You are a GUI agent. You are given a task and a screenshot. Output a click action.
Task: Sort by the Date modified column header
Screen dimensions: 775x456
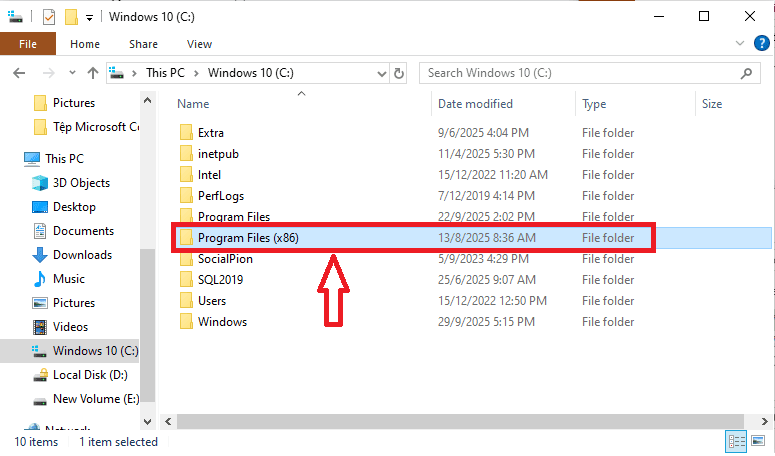pyautogui.click(x=475, y=104)
